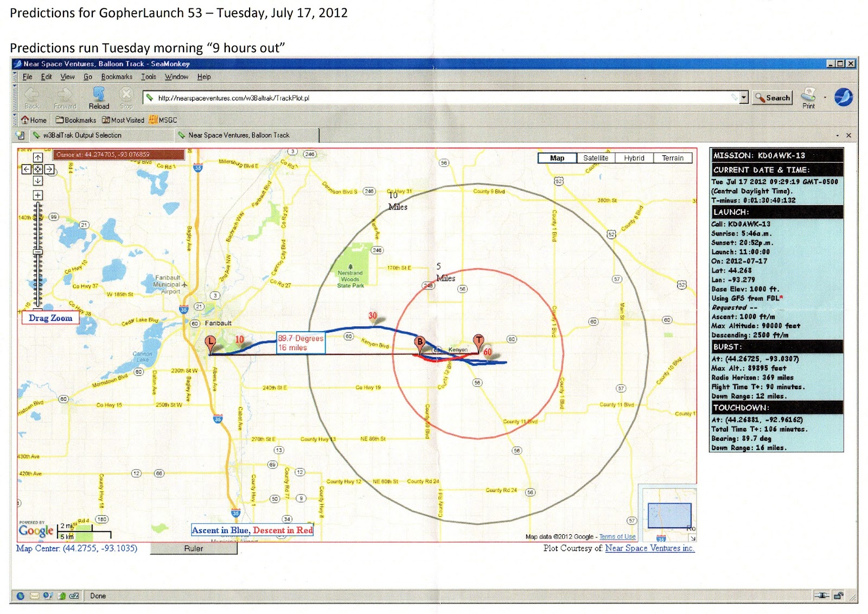Open the Window menu
The width and height of the screenshot is (868, 614).
176,77
